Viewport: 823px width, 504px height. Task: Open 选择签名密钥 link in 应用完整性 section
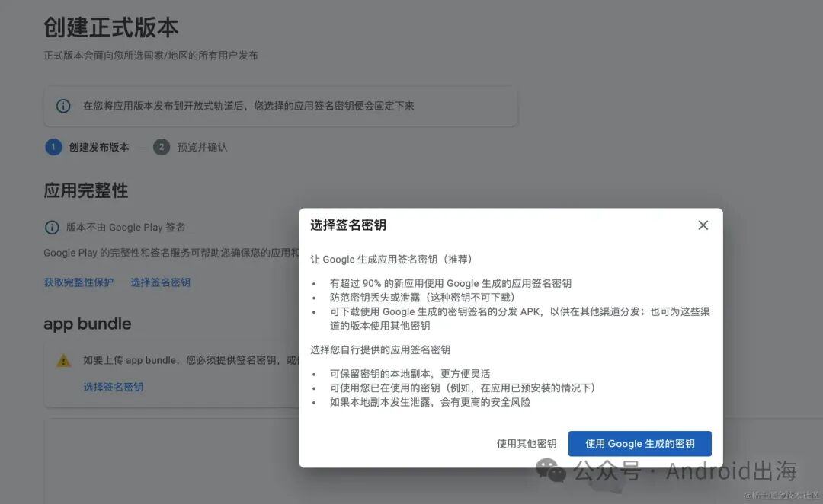point(161,282)
